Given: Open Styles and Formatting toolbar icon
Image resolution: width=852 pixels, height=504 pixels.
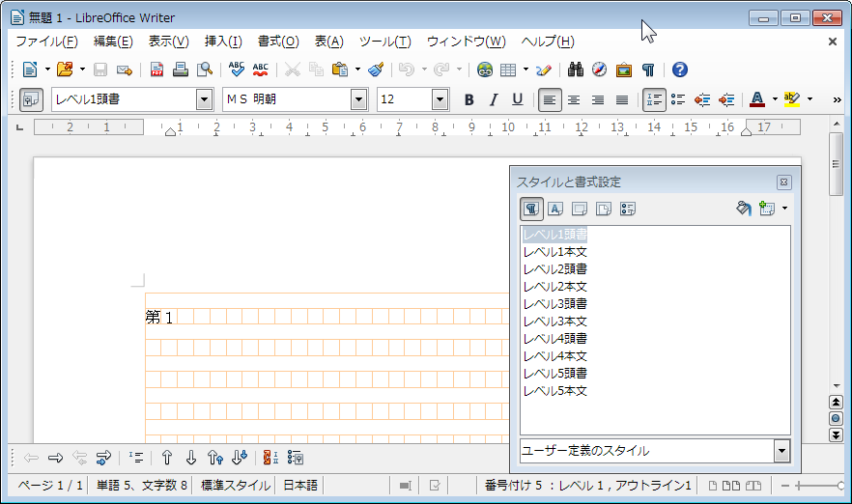Looking at the screenshot, I should point(31,100).
